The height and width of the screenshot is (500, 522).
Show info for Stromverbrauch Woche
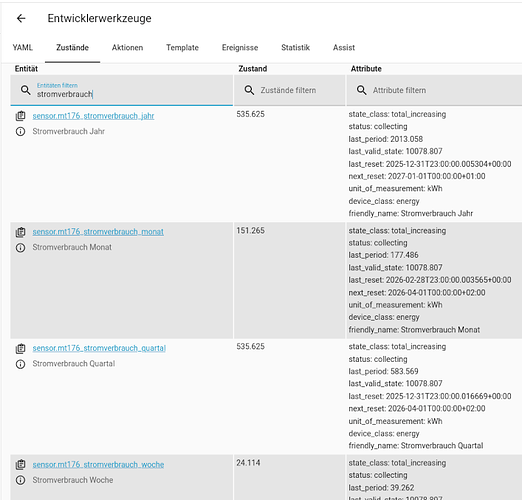(x=20, y=480)
